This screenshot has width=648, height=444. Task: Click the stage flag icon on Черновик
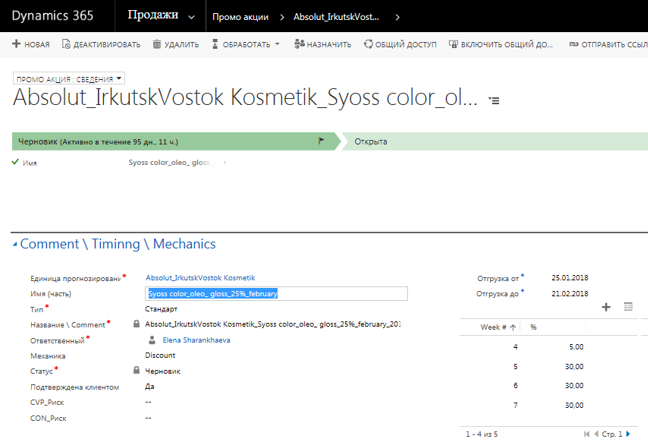tap(321, 142)
